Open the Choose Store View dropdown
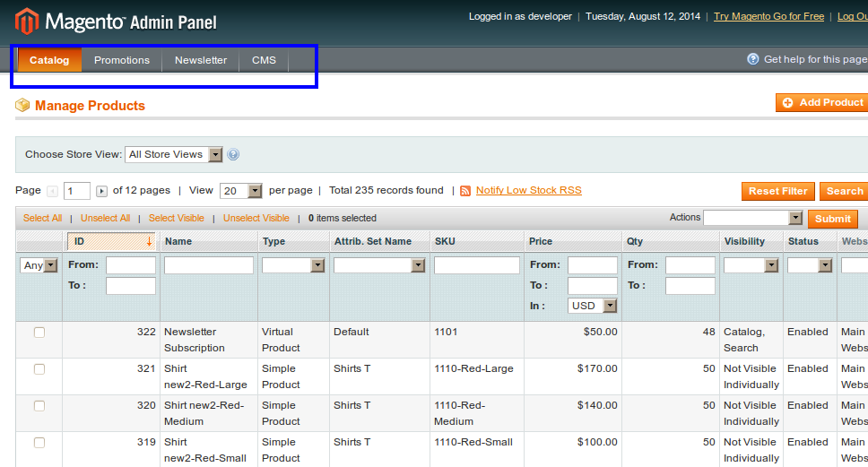This screenshot has height=467, width=868. 174,154
